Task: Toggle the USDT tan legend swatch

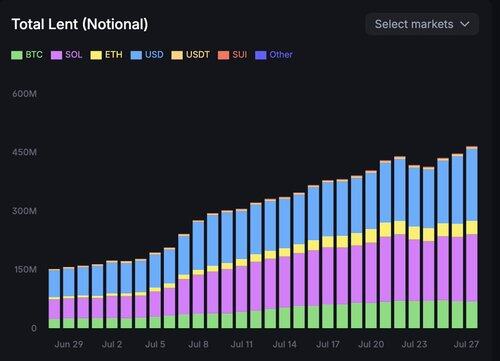Action: tap(177, 55)
